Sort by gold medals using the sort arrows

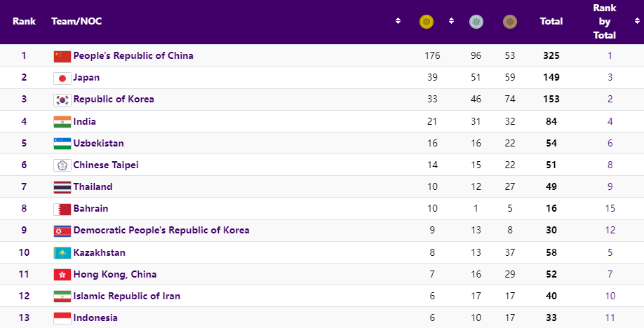click(451, 21)
